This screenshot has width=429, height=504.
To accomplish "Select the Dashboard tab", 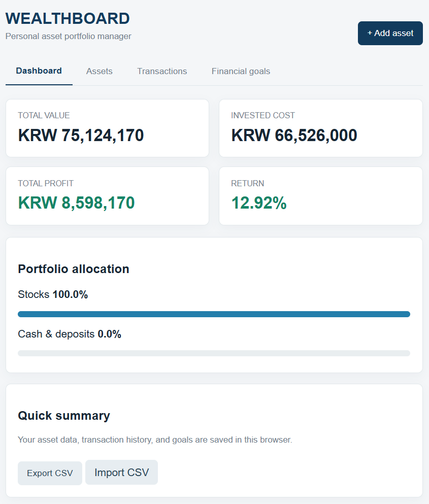I will [39, 71].
